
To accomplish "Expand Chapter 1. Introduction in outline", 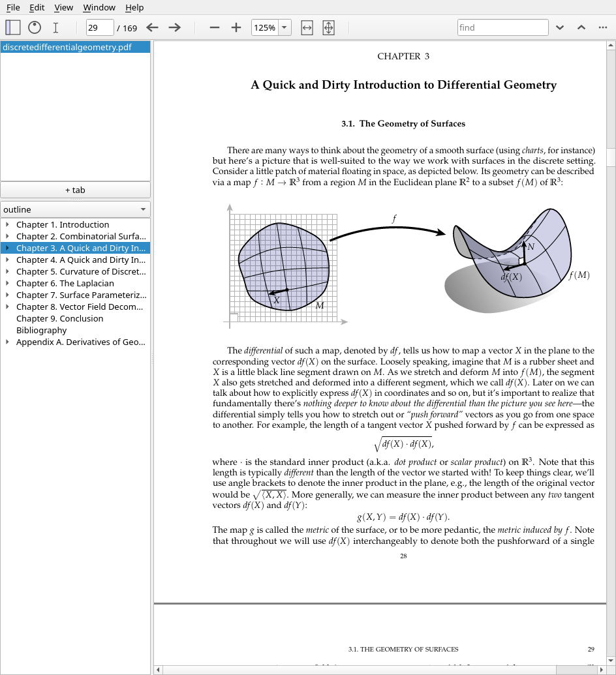I will 7,224.
